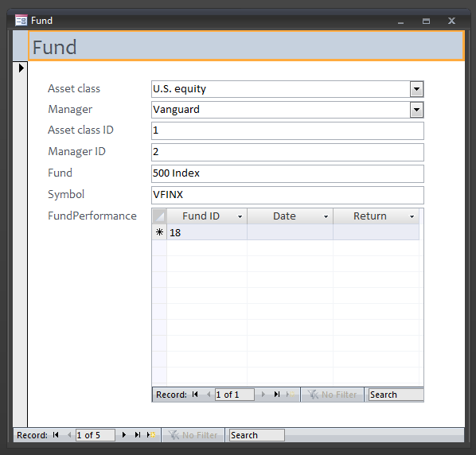476x455 pixels.
Task: Jump to last record in main navigator
Action: (x=138, y=435)
